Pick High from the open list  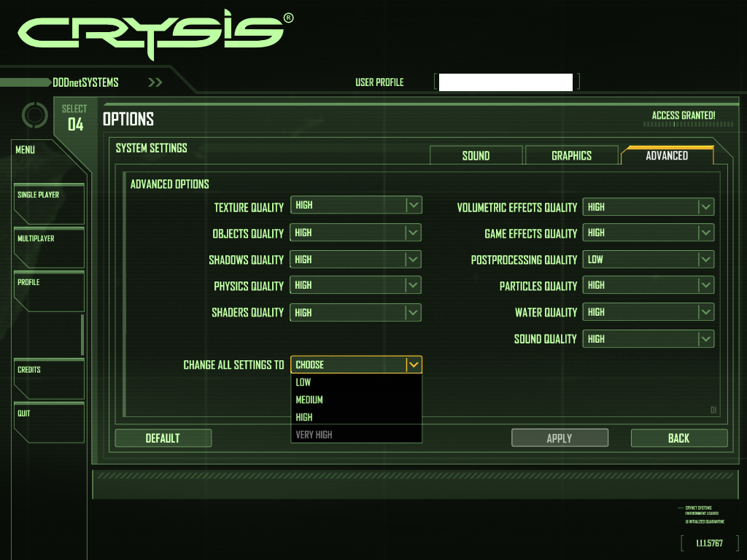pos(356,417)
